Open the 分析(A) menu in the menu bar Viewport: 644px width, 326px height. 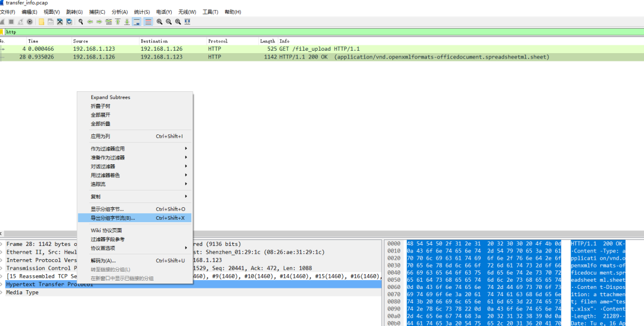tap(120, 12)
